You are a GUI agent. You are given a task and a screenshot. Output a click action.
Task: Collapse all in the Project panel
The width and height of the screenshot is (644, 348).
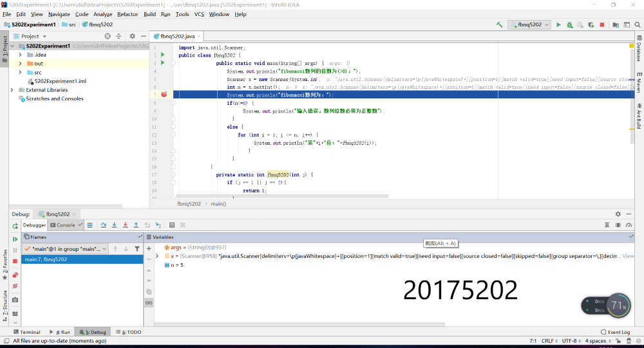coord(118,36)
